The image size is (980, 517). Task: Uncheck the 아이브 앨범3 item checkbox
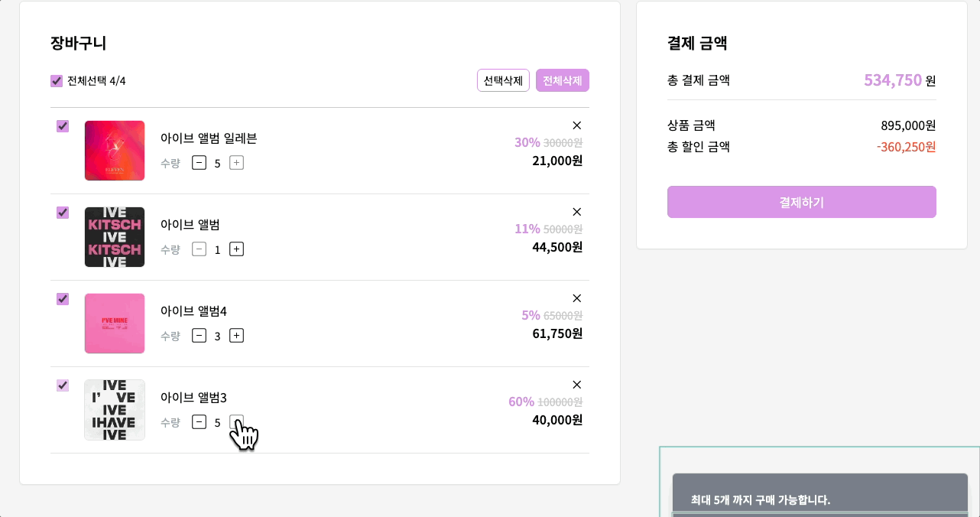pyautogui.click(x=63, y=385)
